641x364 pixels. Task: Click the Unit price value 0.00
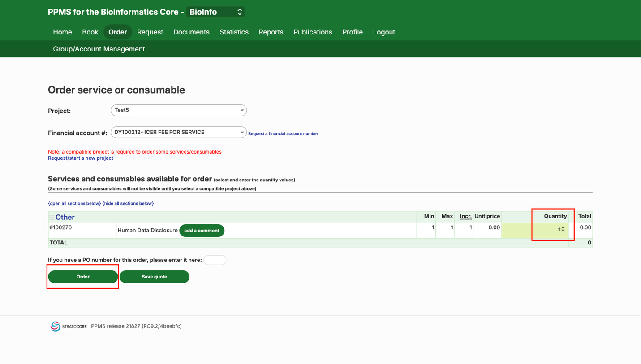[494, 227]
